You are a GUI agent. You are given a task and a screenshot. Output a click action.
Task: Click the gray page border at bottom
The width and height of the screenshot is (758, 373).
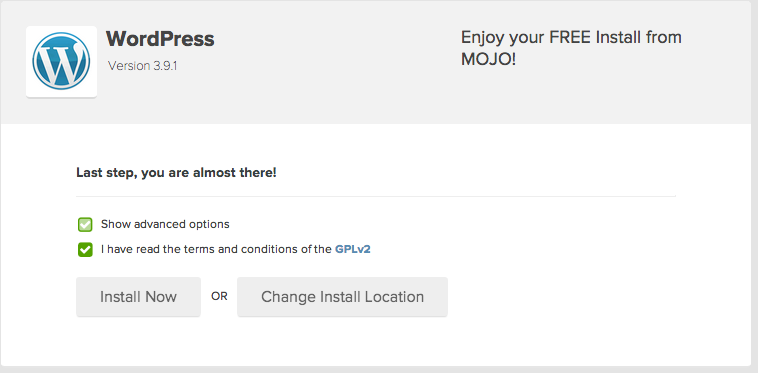[x=379, y=370]
